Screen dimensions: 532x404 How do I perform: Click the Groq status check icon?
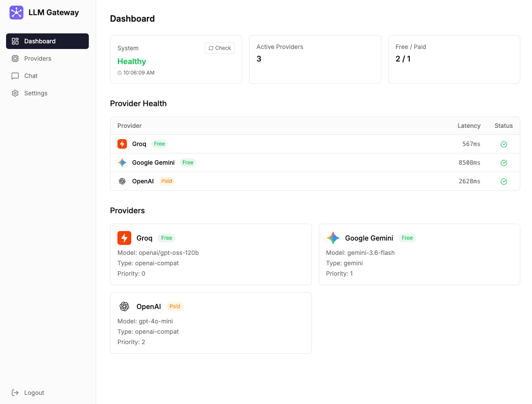pyautogui.click(x=504, y=144)
